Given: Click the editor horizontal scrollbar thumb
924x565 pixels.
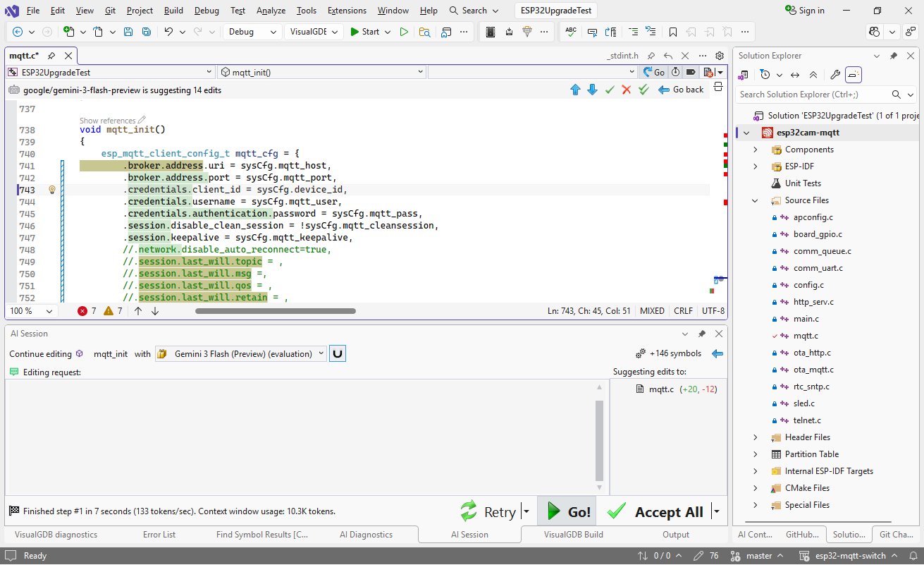Looking at the screenshot, I should (x=276, y=311).
